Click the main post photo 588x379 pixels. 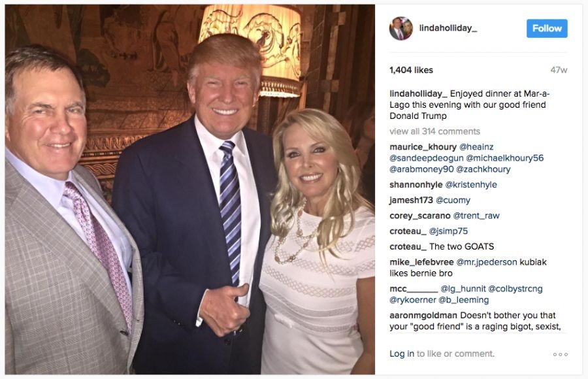tap(189, 189)
